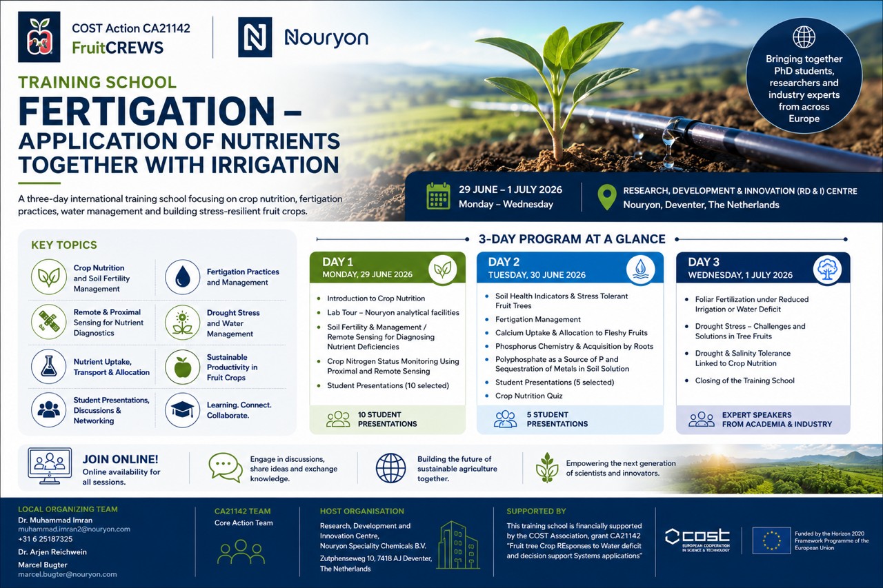883x588 pixels.
Task: Click the water drop Fertigation Practices icon
Action: 183,277
